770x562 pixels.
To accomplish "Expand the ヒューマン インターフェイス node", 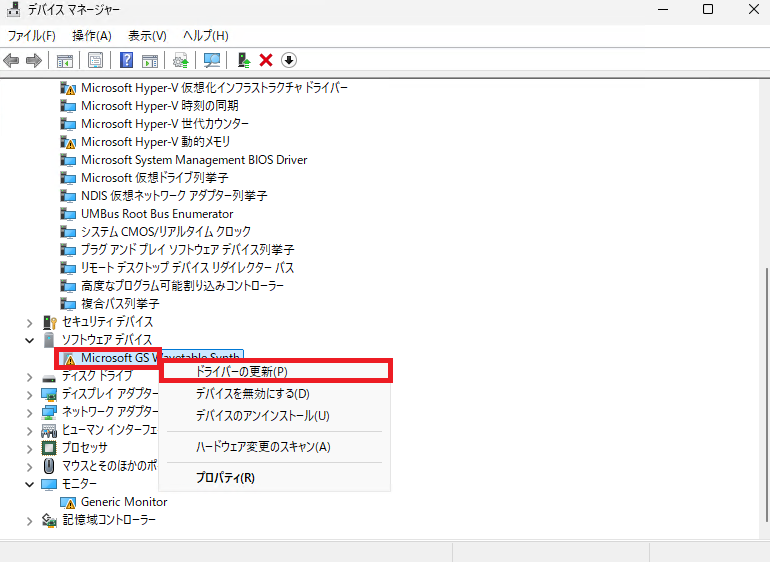I will (29, 431).
